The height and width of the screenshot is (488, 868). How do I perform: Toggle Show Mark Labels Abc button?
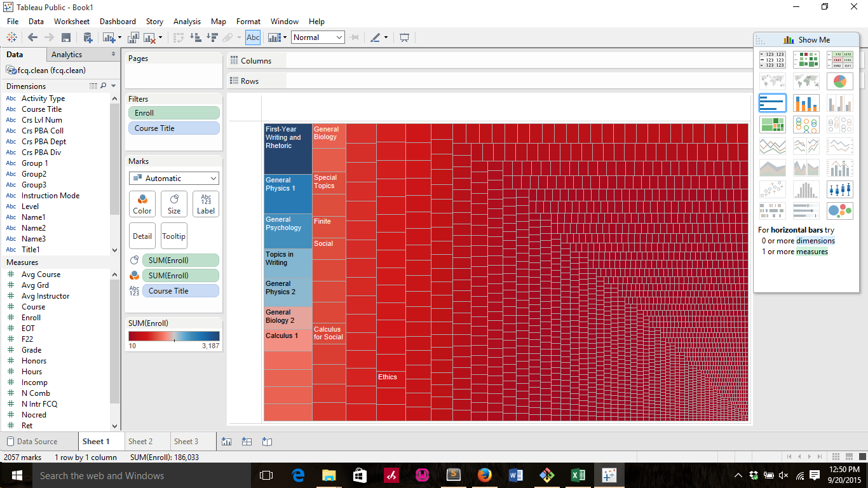253,37
